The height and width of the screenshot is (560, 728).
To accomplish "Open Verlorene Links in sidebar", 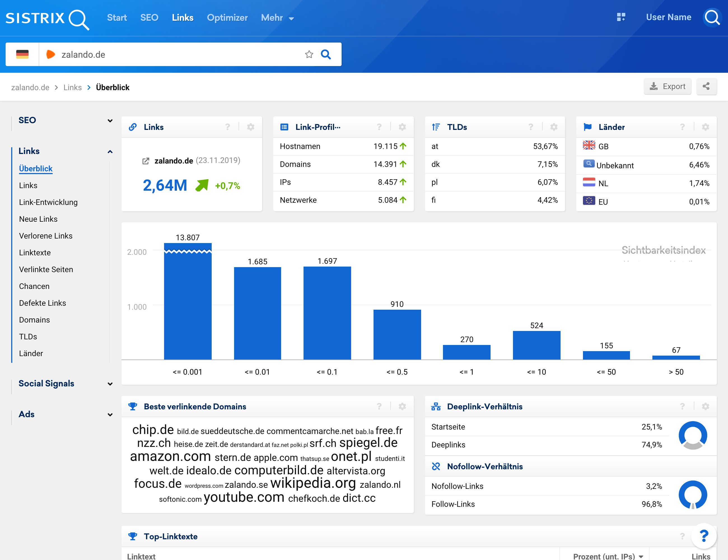I will pos(46,236).
